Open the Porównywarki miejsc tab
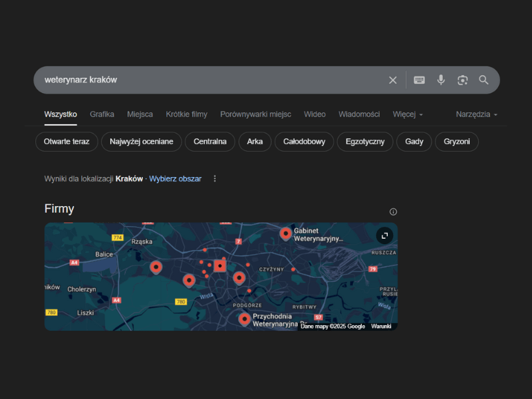 [x=255, y=114]
